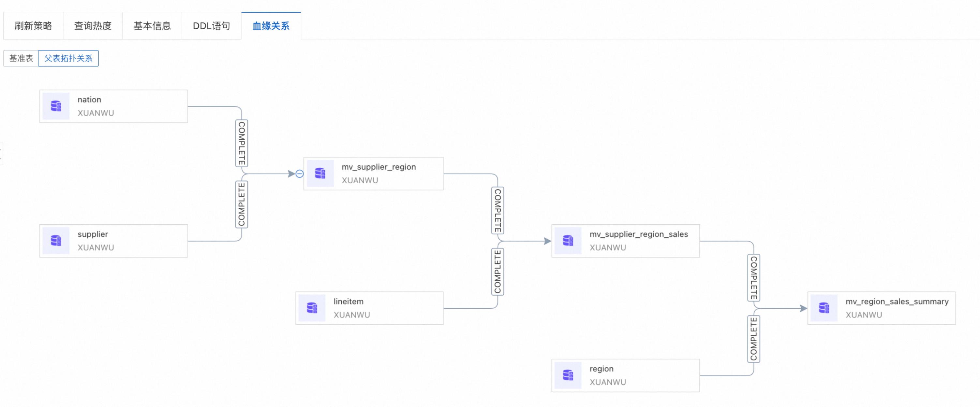
Task: Click COMPLETE label on lineitem edge
Action: [x=497, y=272]
